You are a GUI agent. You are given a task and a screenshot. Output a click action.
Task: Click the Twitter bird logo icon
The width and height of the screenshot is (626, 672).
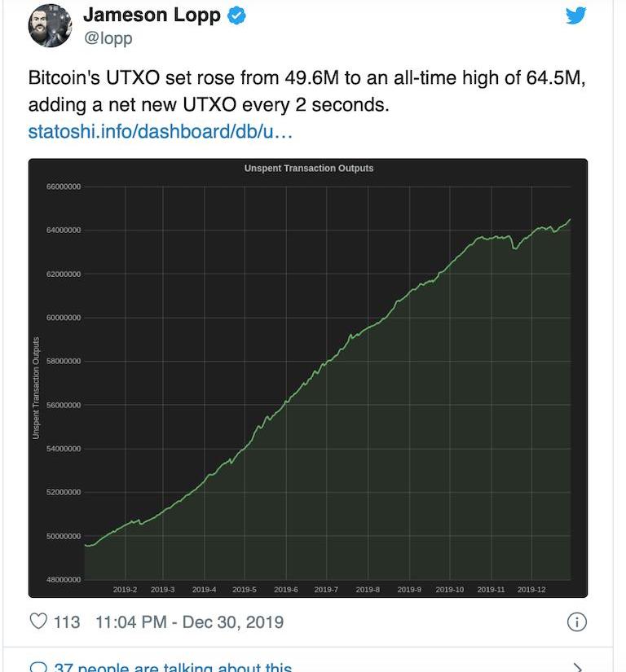click(575, 15)
